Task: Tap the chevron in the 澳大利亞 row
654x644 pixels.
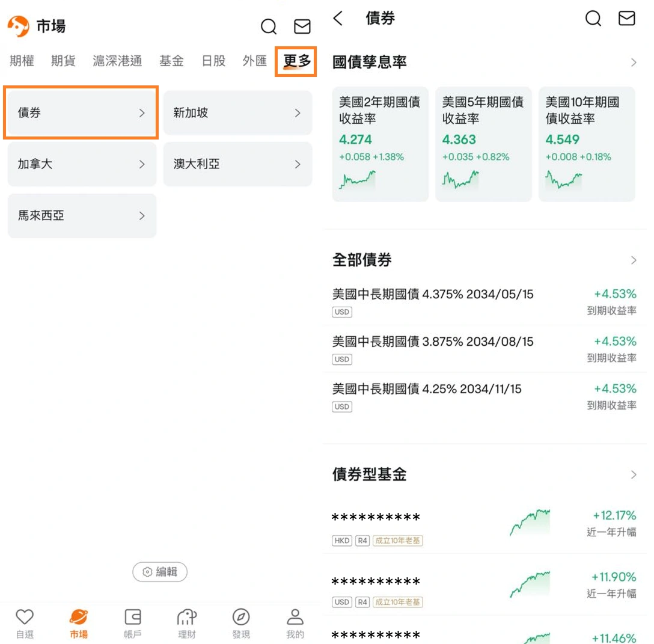Action: coord(298,164)
